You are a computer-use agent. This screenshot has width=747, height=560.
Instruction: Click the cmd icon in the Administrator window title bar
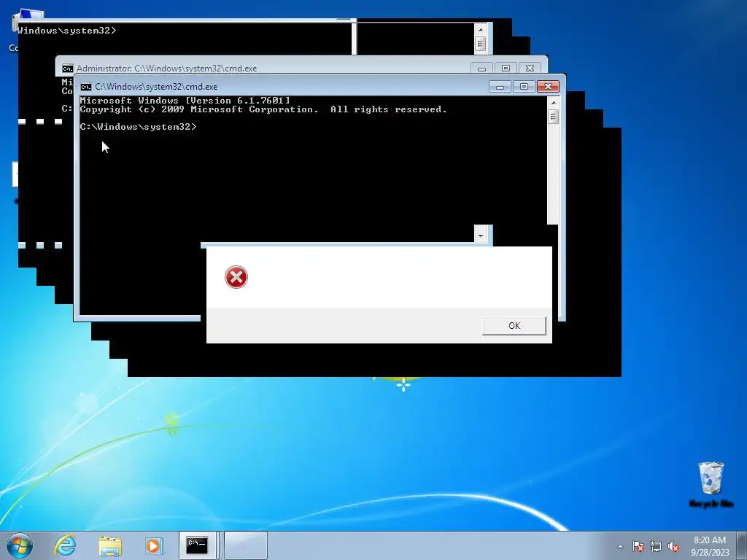(x=68, y=69)
